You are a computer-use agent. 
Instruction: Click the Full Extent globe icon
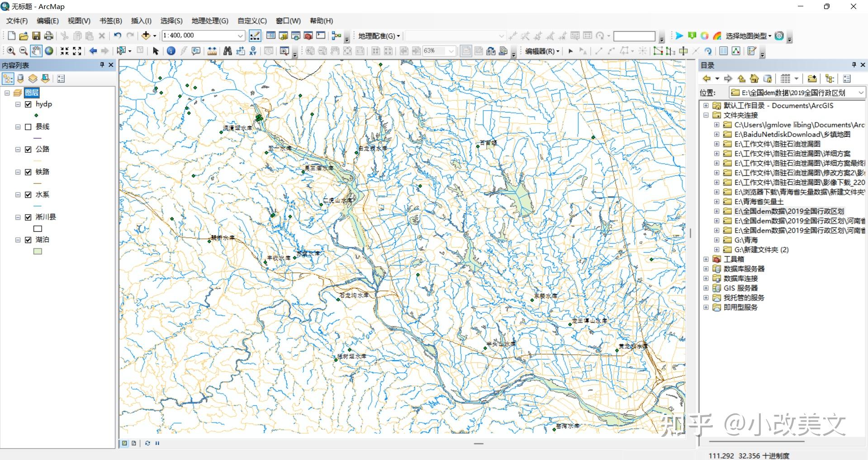coord(49,51)
